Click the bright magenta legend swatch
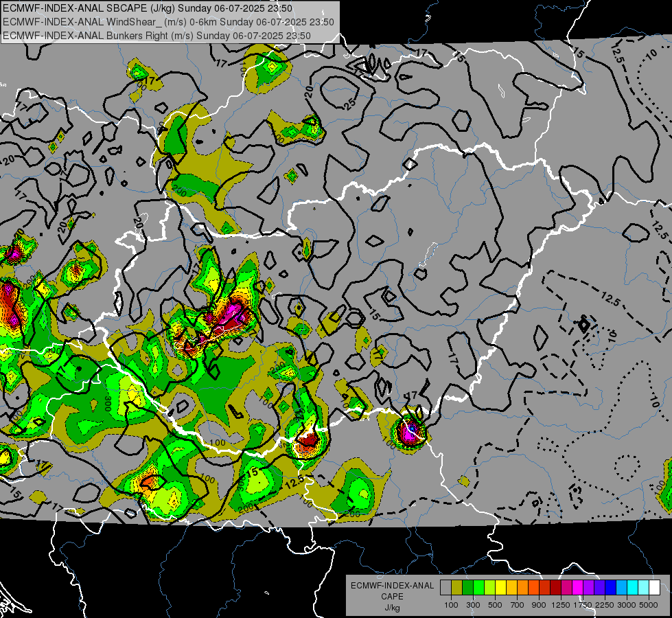The image size is (672, 618). point(578,587)
